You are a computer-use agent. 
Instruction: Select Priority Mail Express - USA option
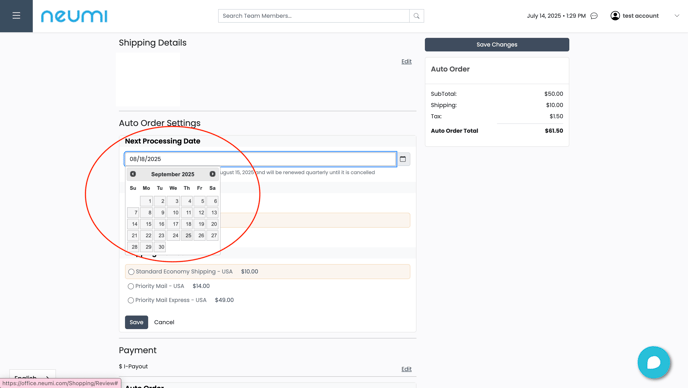pos(131,300)
